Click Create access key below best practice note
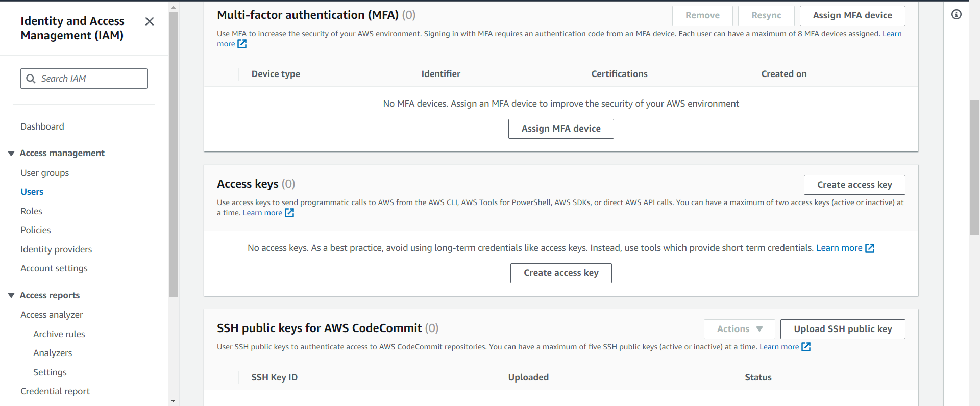The image size is (980, 406). pos(561,273)
